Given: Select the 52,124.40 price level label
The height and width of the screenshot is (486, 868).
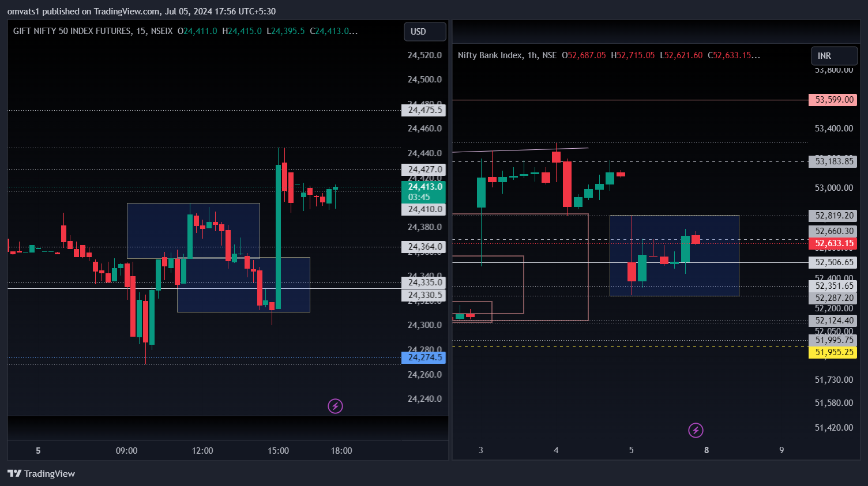Looking at the screenshot, I should 833,321.
